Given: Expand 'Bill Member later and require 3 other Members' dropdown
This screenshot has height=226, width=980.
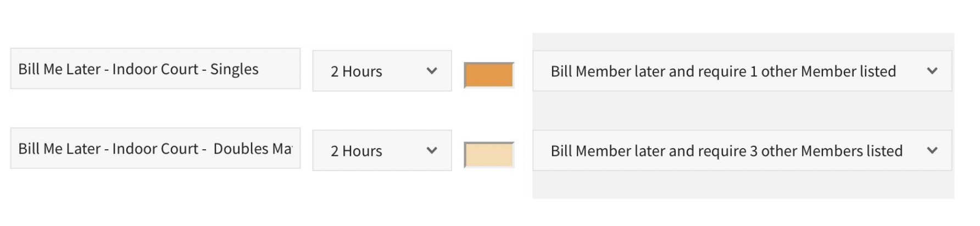Looking at the screenshot, I should (x=742, y=150).
